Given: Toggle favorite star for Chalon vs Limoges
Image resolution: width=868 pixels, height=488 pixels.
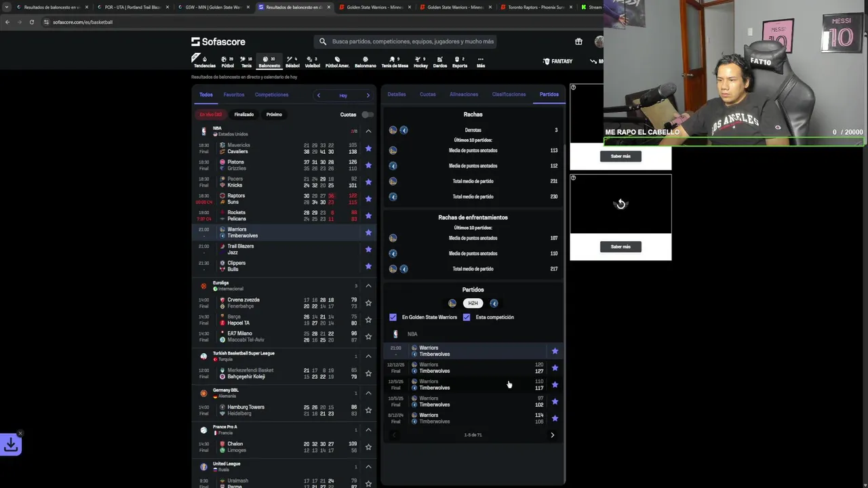Looking at the screenshot, I should click(x=368, y=447).
